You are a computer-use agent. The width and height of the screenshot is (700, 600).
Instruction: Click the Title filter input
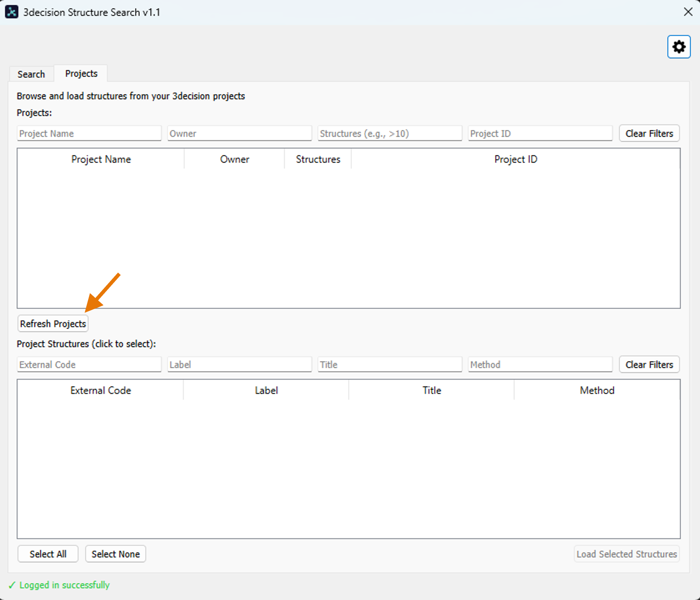390,364
